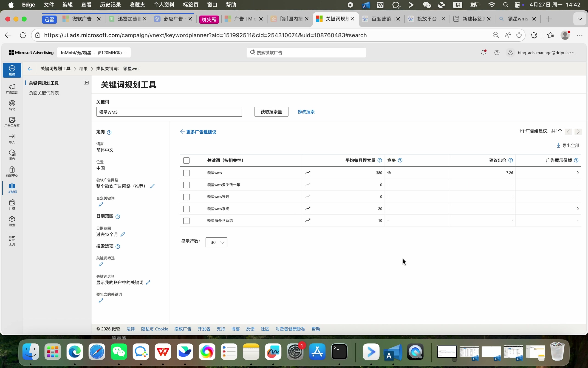This screenshot has height=368, width=588.
Task: Open help tooltip for 竞争 column
Action: (400, 160)
